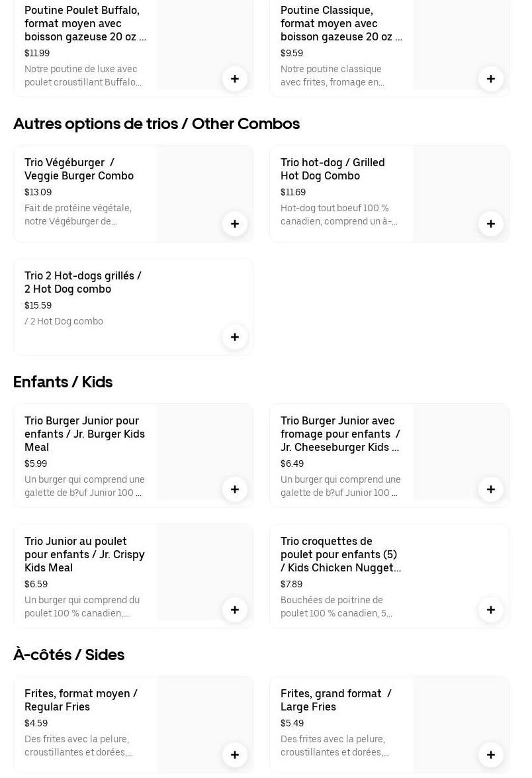Add Jr. Burger Kids Meal plus icon
Screen dimensions: 532x778
[x=235, y=489]
